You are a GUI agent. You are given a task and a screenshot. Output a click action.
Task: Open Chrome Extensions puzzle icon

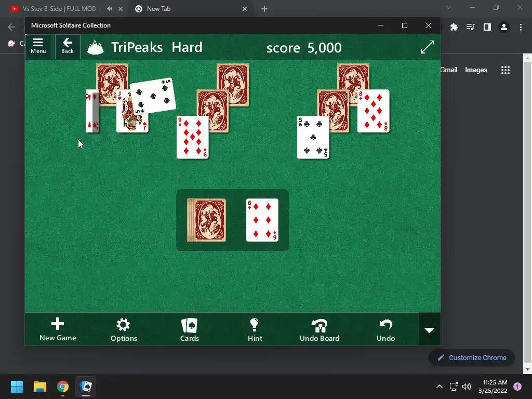pyautogui.click(x=454, y=27)
